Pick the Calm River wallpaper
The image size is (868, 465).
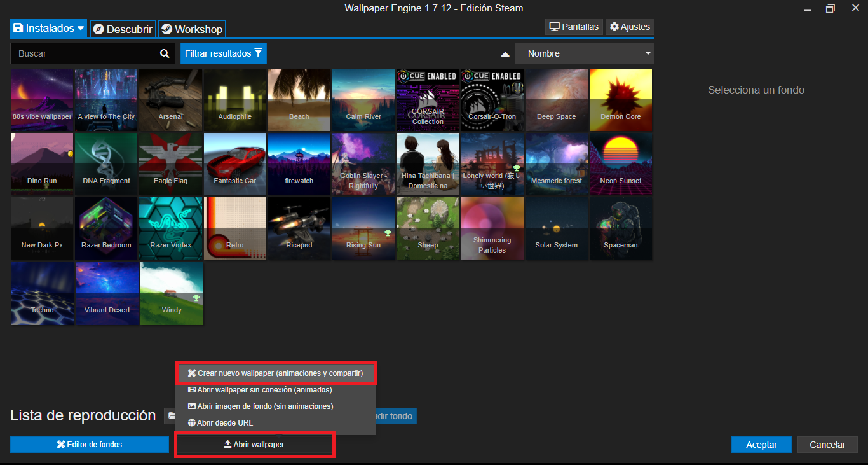pyautogui.click(x=363, y=101)
